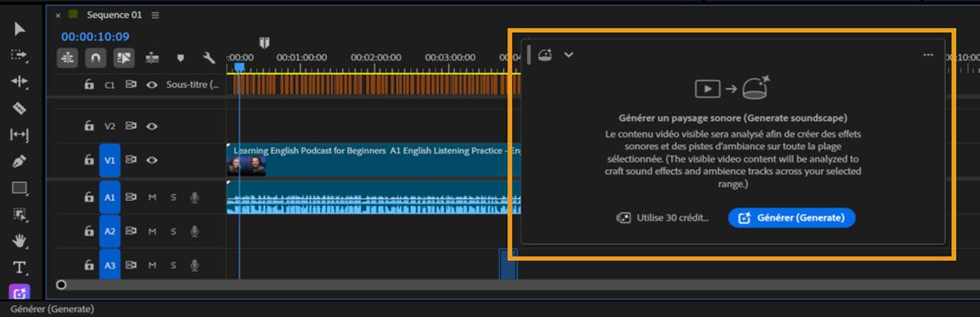Toggle sync lock on track A2

pos(131,231)
